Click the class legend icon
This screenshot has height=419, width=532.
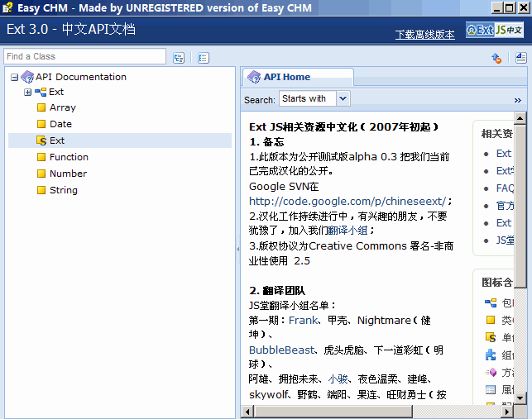(491, 320)
